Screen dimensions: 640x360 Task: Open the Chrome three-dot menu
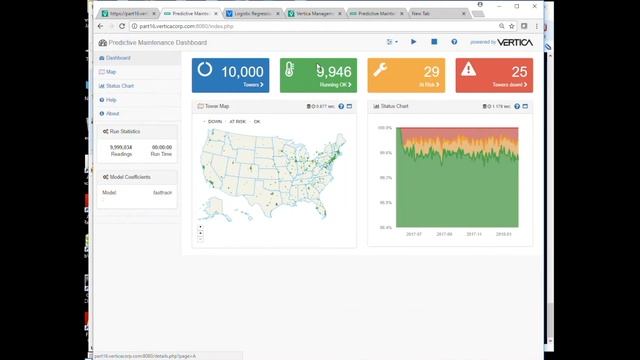point(536,26)
